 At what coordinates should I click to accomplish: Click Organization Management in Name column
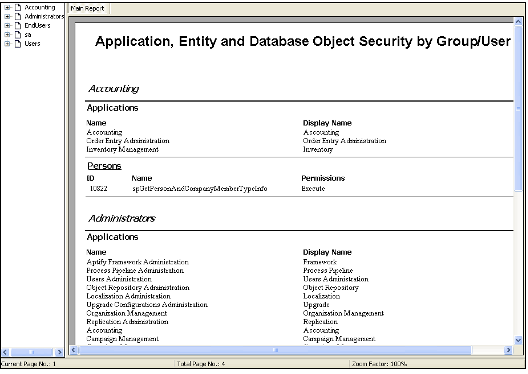[127, 313]
